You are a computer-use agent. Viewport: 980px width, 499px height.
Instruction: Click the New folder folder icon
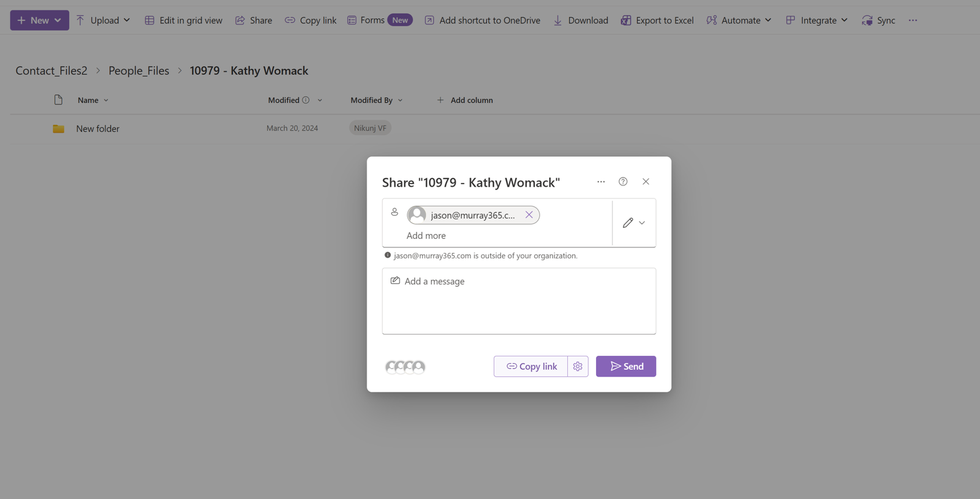(x=58, y=129)
